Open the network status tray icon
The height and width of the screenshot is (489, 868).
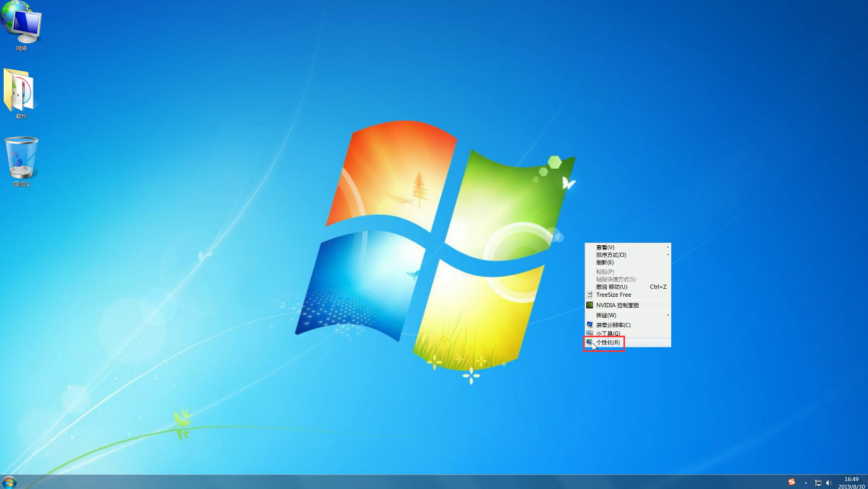pos(818,483)
